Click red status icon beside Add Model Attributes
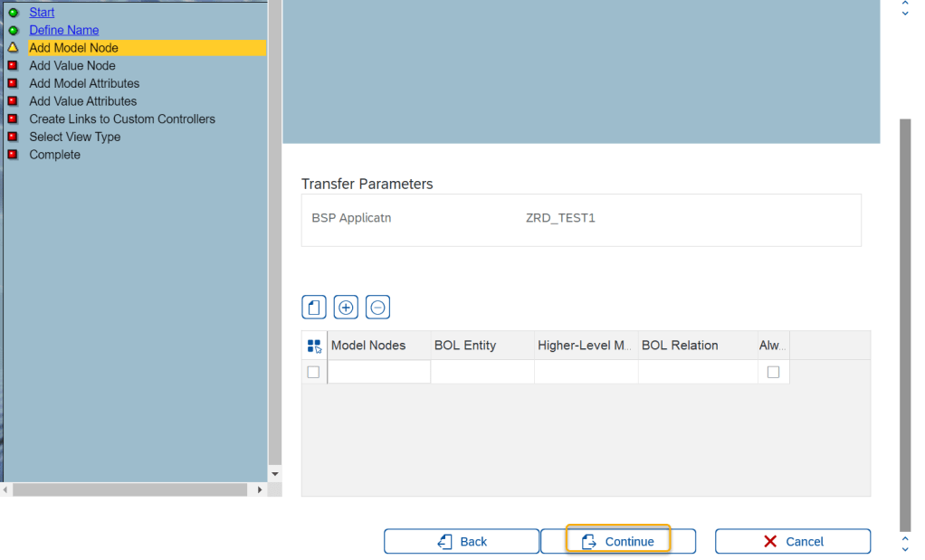The width and height of the screenshot is (925, 560). click(x=13, y=83)
